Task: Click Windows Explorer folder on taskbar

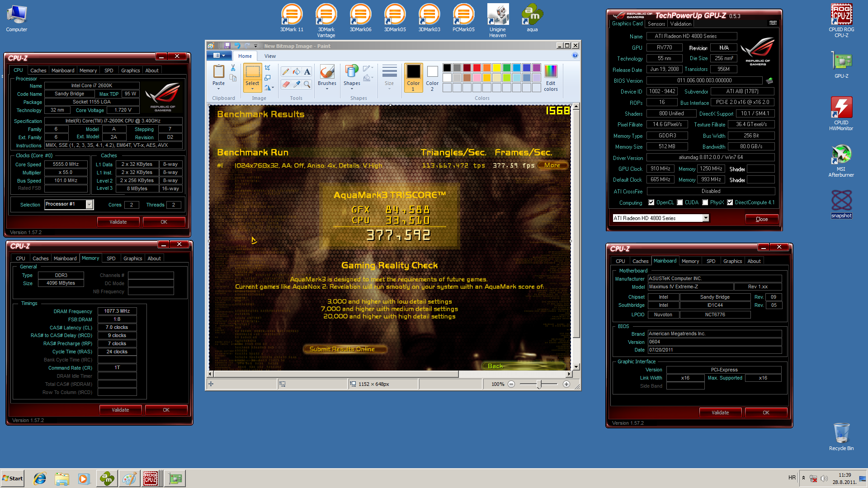Action: point(62,479)
